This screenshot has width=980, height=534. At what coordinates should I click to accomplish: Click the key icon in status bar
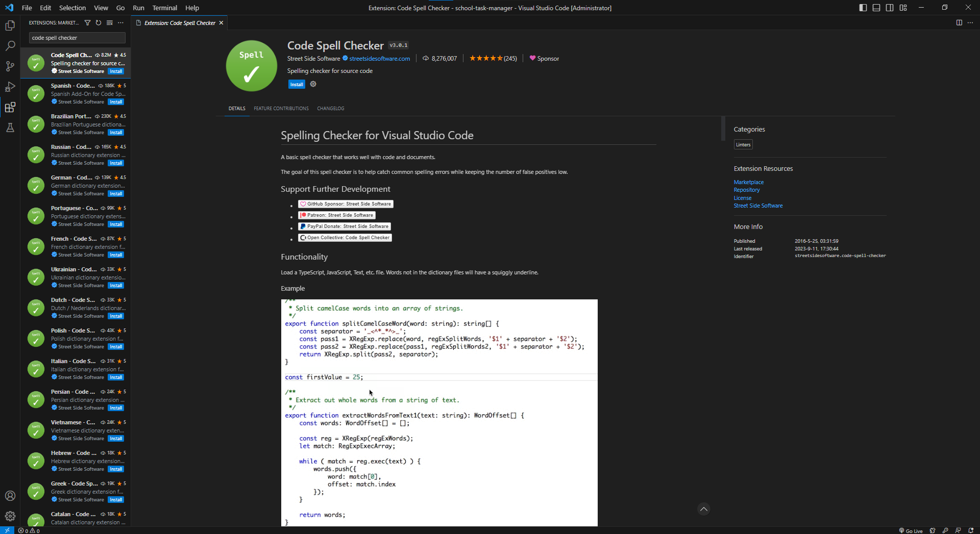tap(945, 530)
